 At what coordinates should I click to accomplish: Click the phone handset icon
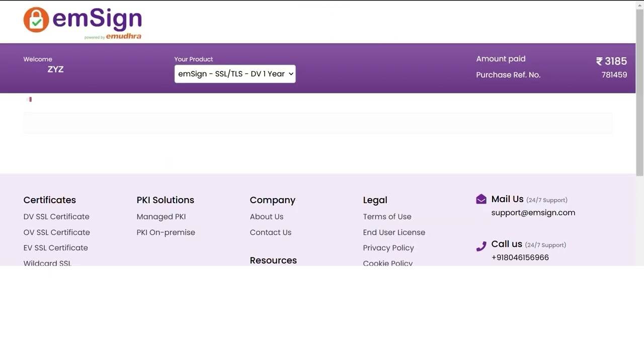click(x=481, y=246)
